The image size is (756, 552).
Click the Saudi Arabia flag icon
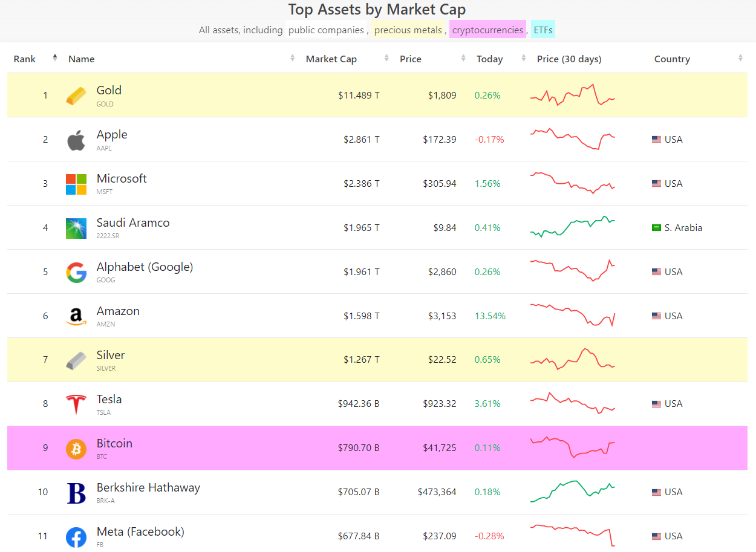pyautogui.click(x=656, y=228)
